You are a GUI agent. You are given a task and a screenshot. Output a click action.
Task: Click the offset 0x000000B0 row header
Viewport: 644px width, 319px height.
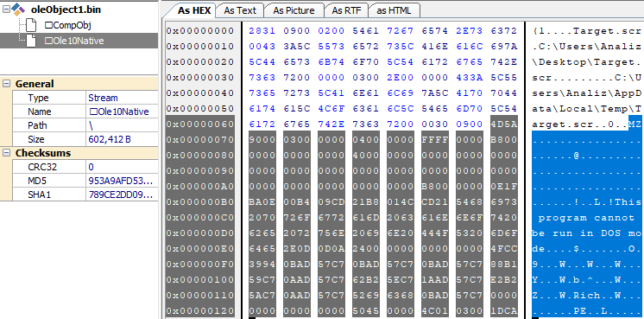(200, 201)
